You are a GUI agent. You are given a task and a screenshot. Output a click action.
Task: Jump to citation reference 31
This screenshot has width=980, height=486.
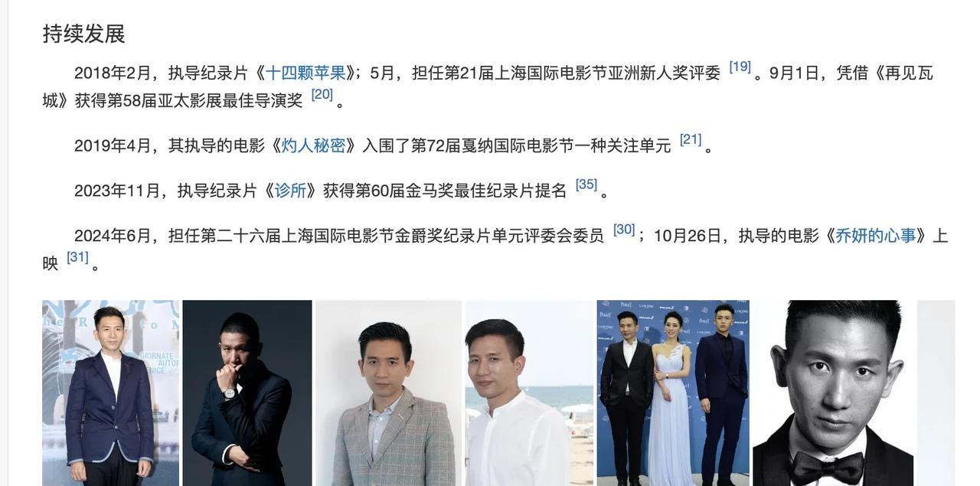tap(77, 257)
